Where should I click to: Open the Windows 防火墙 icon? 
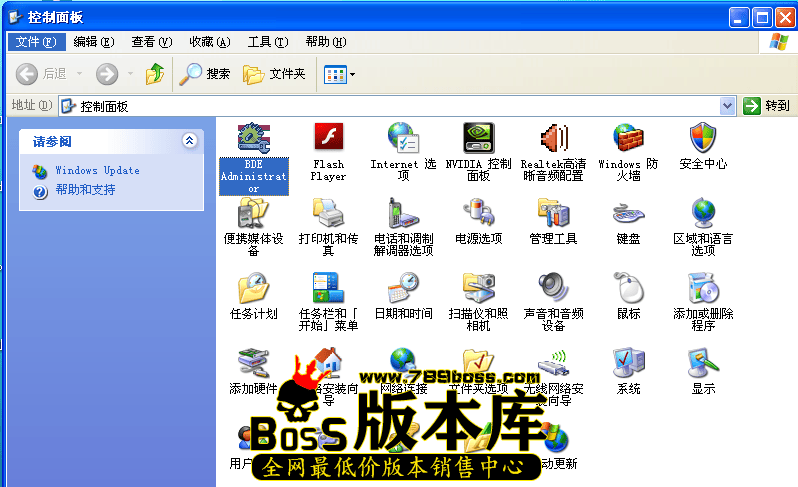[628, 138]
